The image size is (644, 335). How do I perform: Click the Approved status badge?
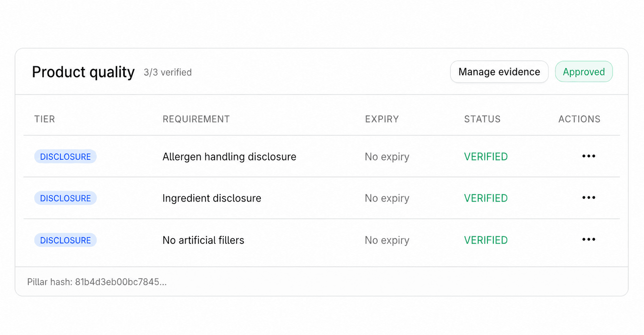(x=584, y=72)
